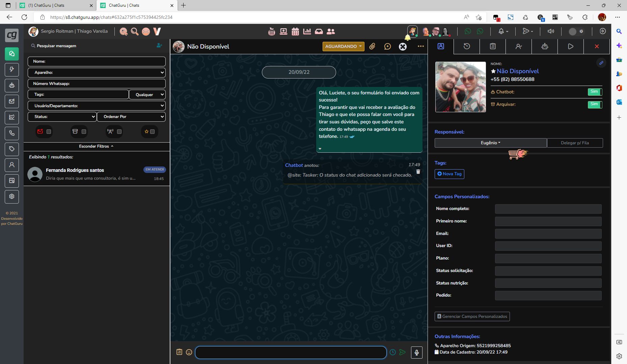The width and height of the screenshot is (627, 364).
Task: Click the microphone record audio button
Action: coord(416,352)
